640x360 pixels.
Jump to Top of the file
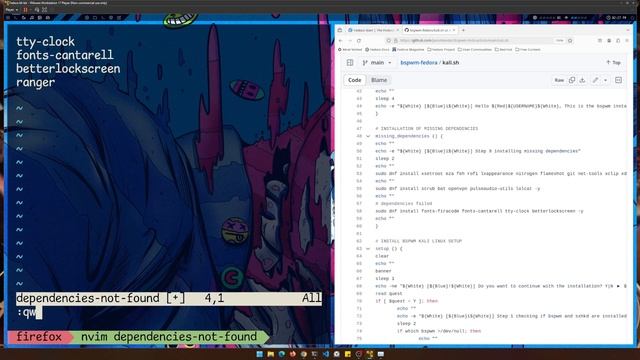[613, 62]
